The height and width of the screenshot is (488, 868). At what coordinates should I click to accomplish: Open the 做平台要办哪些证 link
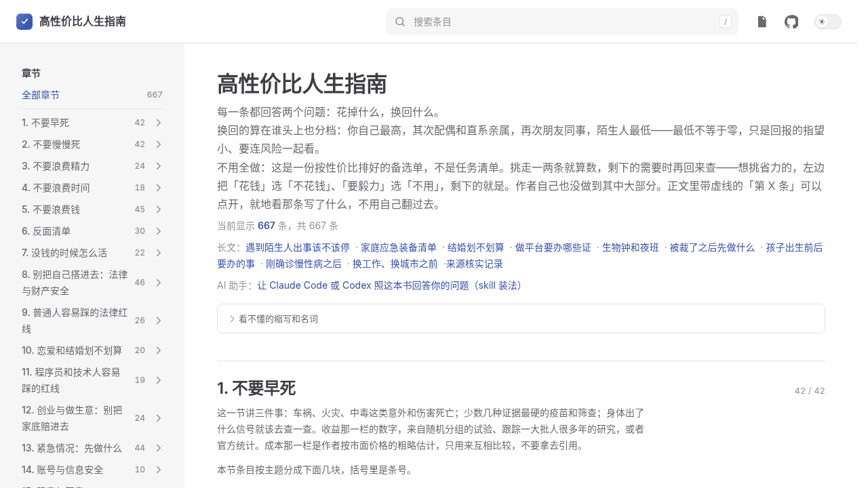[x=553, y=247]
